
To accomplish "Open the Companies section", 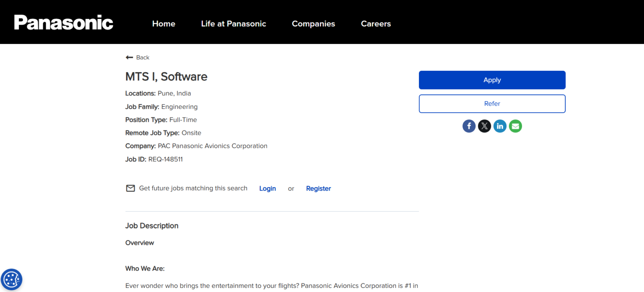I will pos(313,24).
